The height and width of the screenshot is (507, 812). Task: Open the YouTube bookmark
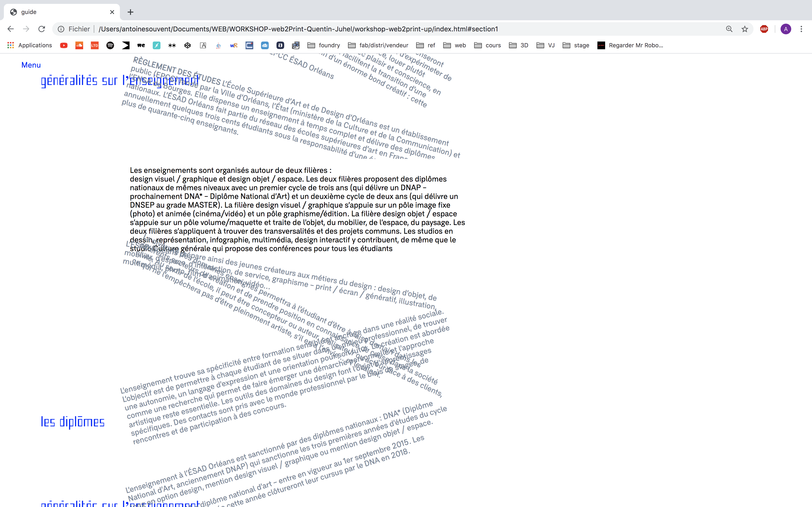point(64,45)
